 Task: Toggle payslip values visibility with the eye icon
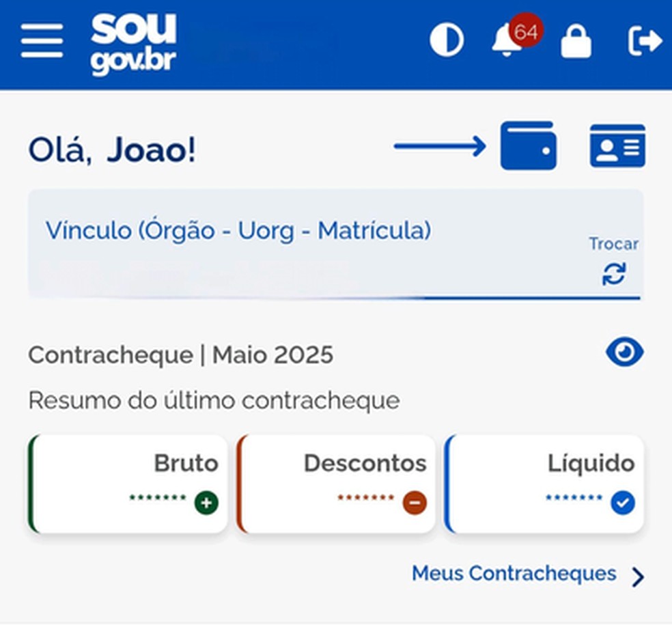[624, 351]
